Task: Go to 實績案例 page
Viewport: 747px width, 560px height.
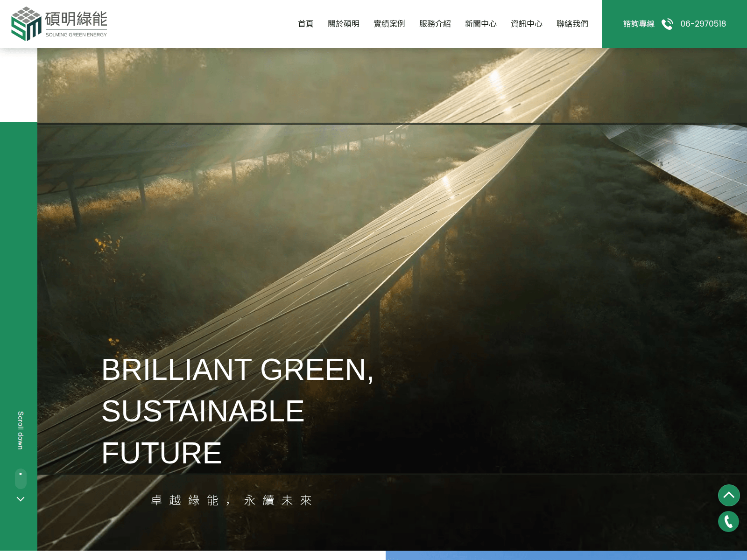Action: point(389,24)
